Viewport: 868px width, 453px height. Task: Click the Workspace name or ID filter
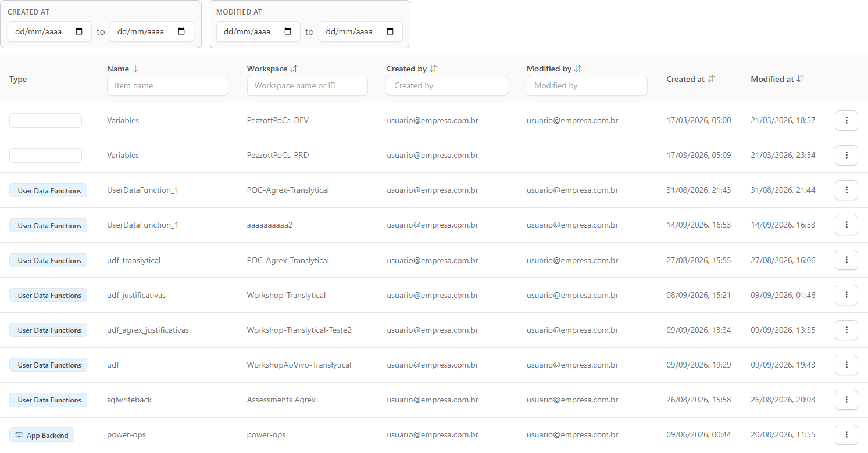[307, 85]
